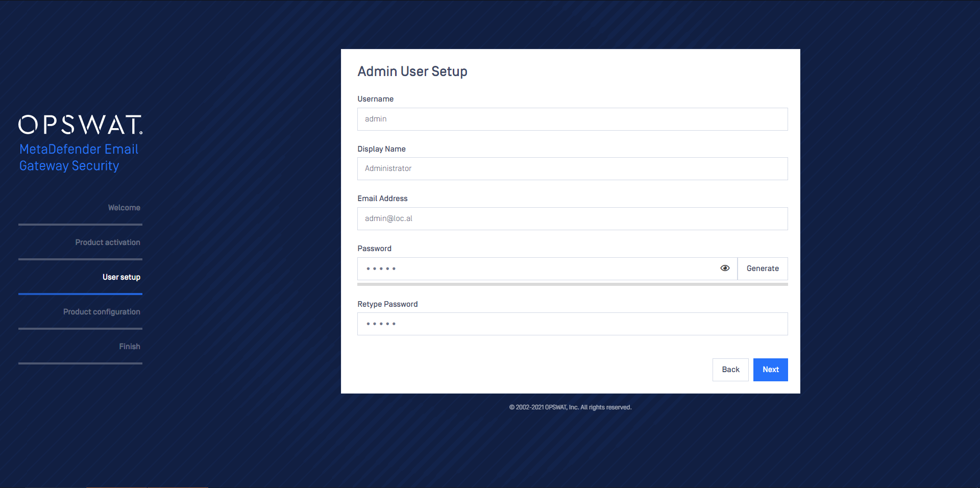
Task: Focus the Username input field
Action: [x=573, y=119]
